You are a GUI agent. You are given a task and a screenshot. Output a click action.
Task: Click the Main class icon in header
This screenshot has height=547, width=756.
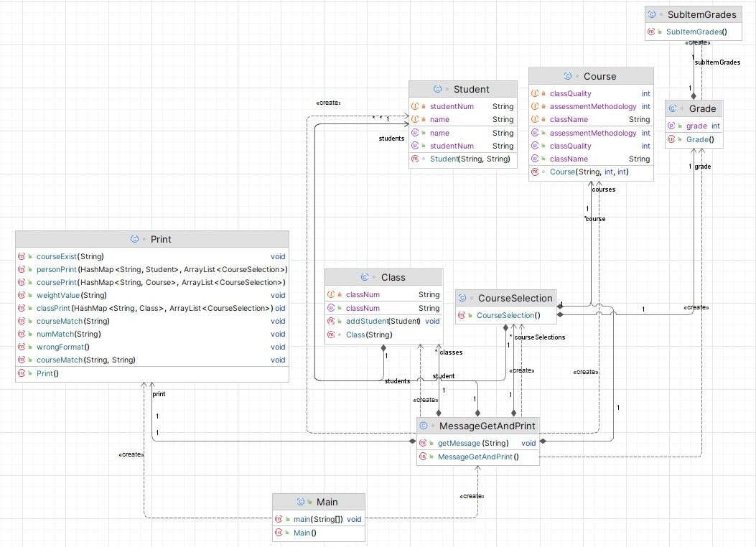[x=301, y=502]
